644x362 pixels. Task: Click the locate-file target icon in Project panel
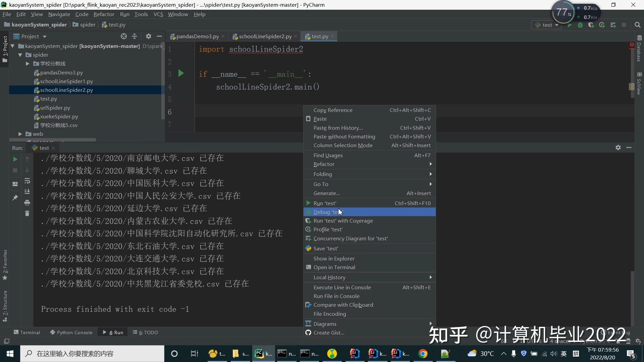pyautogui.click(x=124, y=36)
